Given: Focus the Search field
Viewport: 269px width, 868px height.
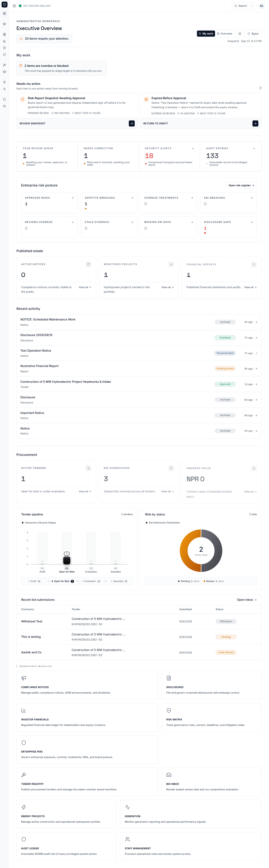Looking at the screenshot, I should (x=244, y=6).
